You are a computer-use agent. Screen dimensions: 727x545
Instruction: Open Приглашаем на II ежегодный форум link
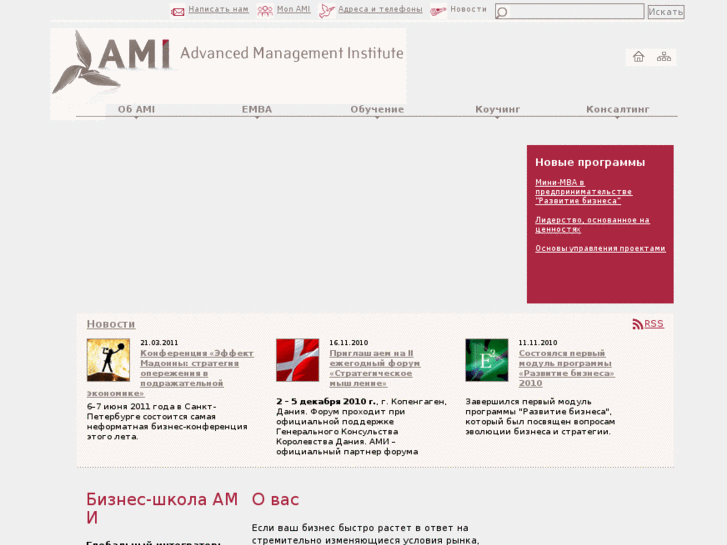point(375,368)
